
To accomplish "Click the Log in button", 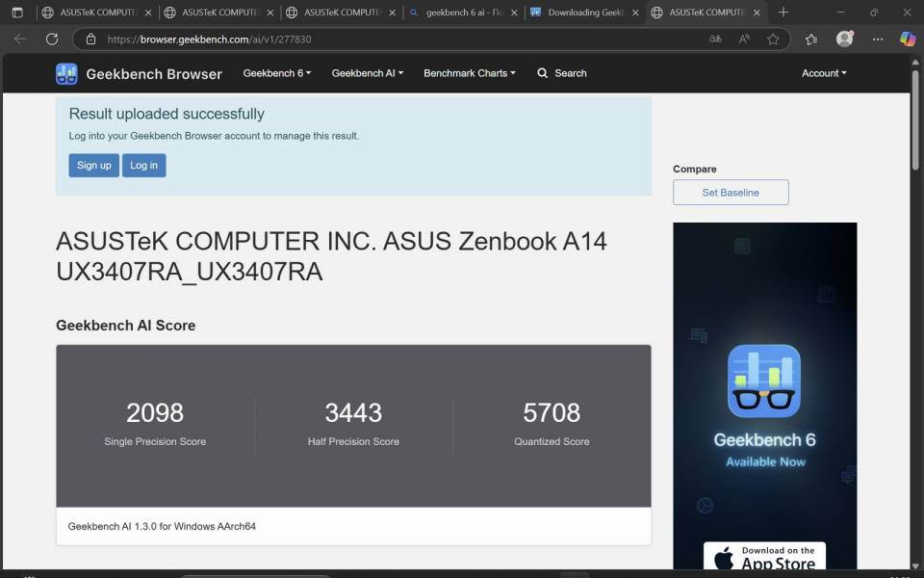I will click(x=143, y=165).
